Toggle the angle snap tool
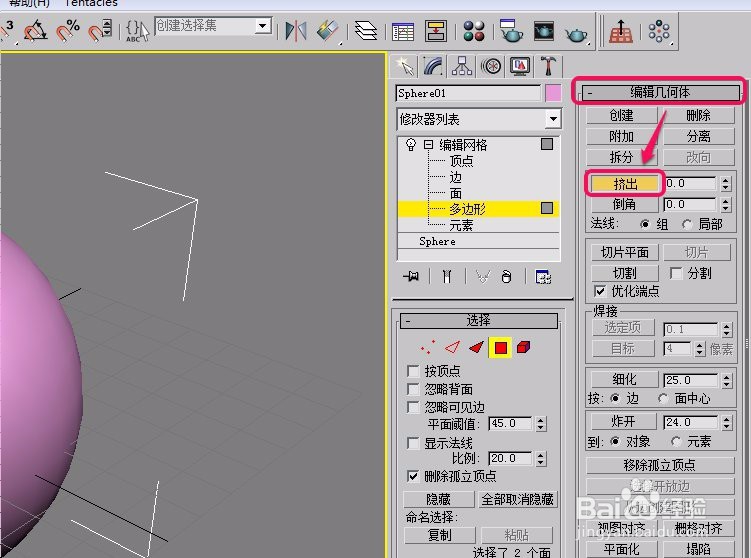 35,31
